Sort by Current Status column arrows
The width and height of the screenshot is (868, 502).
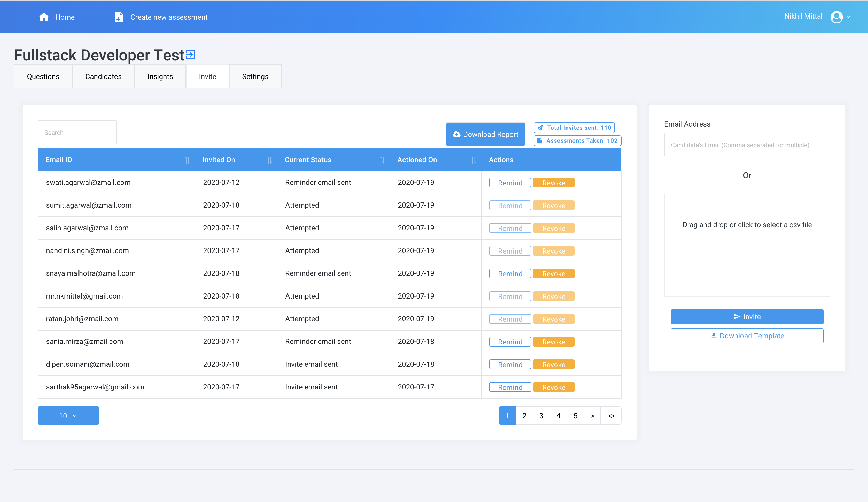click(382, 160)
